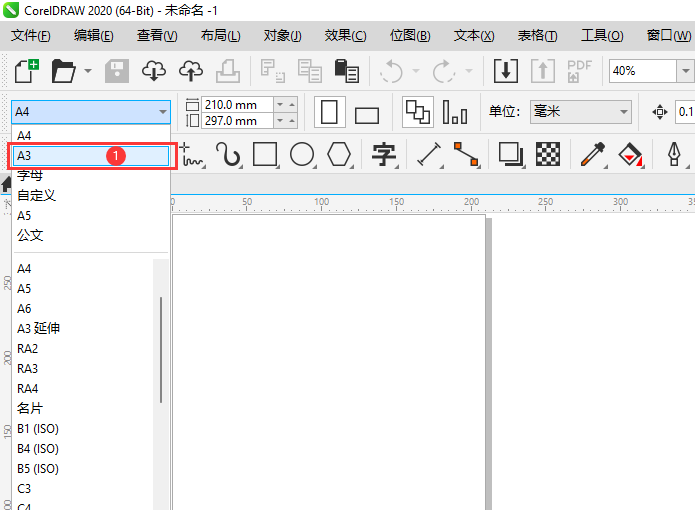Viewport: 695px width, 510px height.
Task: Choose 公文 page size option
Action: click(x=91, y=235)
